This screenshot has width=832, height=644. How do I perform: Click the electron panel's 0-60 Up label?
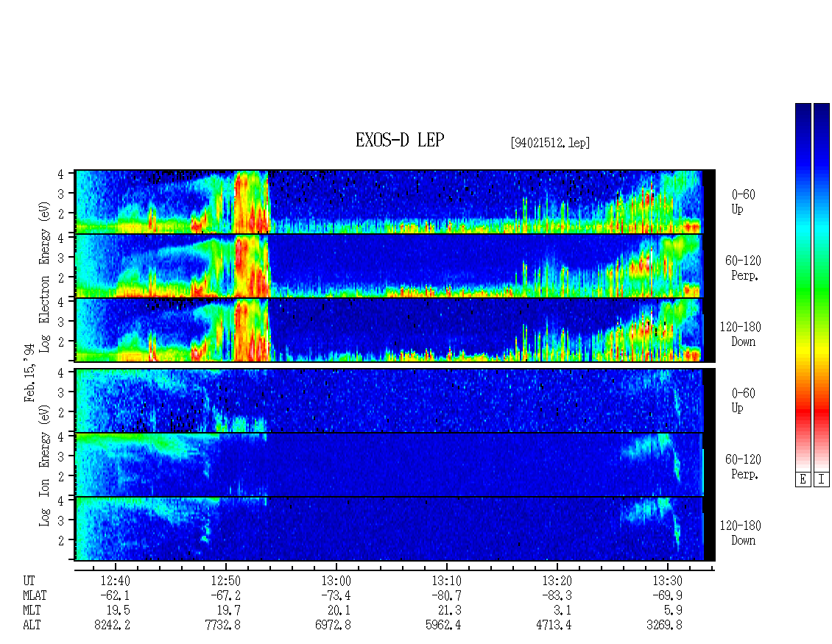[743, 202]
